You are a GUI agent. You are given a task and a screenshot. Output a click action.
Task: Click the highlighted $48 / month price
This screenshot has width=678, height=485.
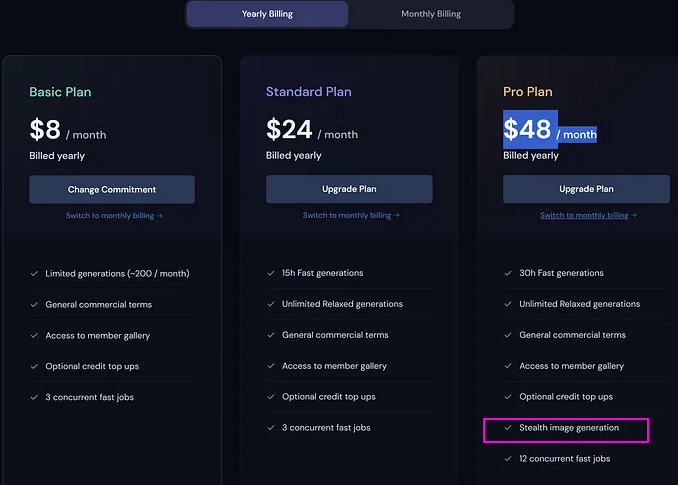549,130
